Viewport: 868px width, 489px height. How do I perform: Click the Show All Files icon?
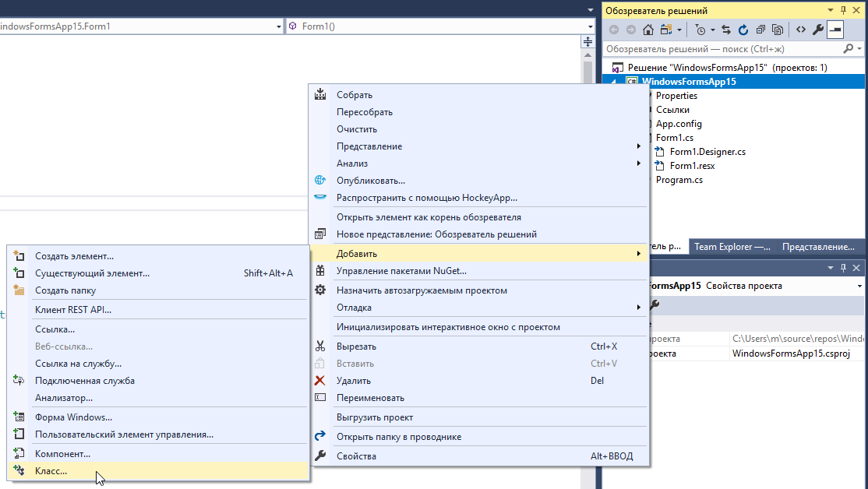(x=778, y=30)
